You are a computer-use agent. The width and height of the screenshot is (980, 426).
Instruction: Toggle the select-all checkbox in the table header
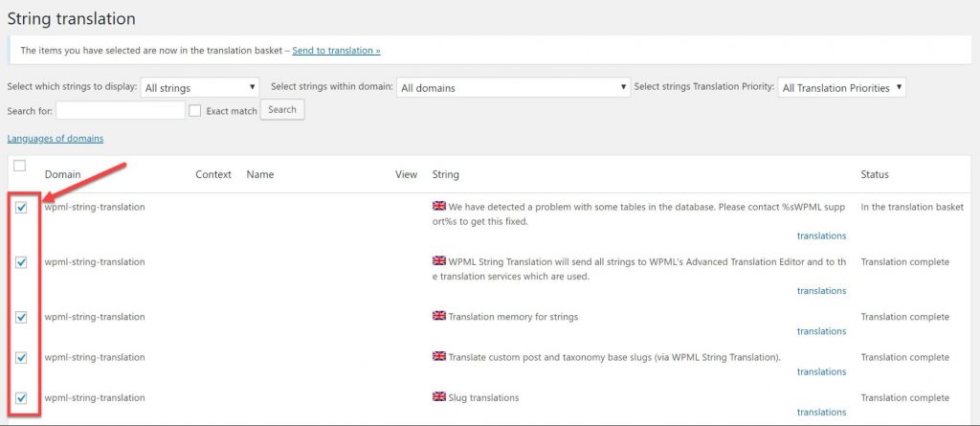point(20,166)
